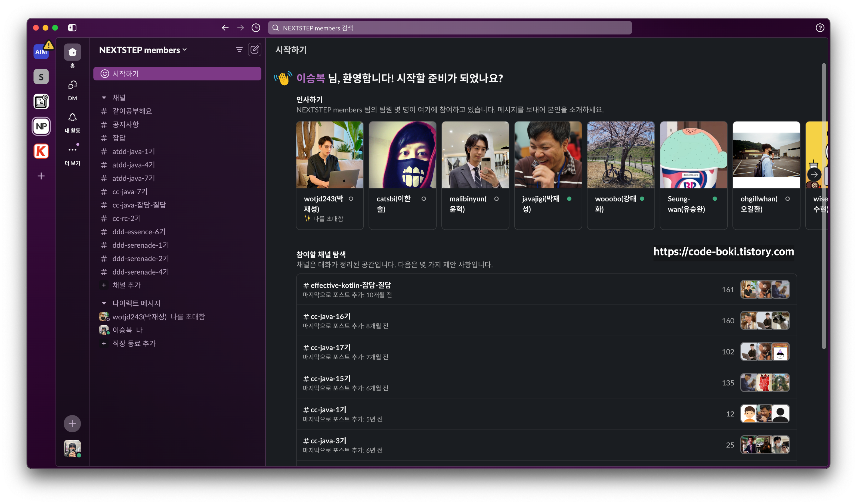The width and height of the screenshot is (857, 504).
Task: Open the compose new message icon
Action: (x=254, y=50)
